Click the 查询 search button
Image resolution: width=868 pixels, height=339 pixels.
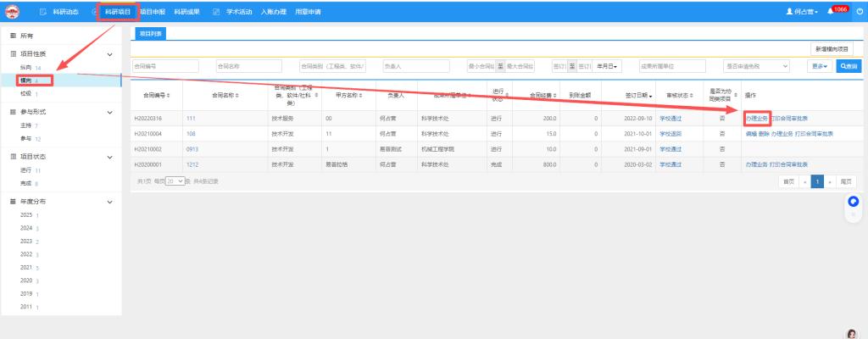coord(847,65)
